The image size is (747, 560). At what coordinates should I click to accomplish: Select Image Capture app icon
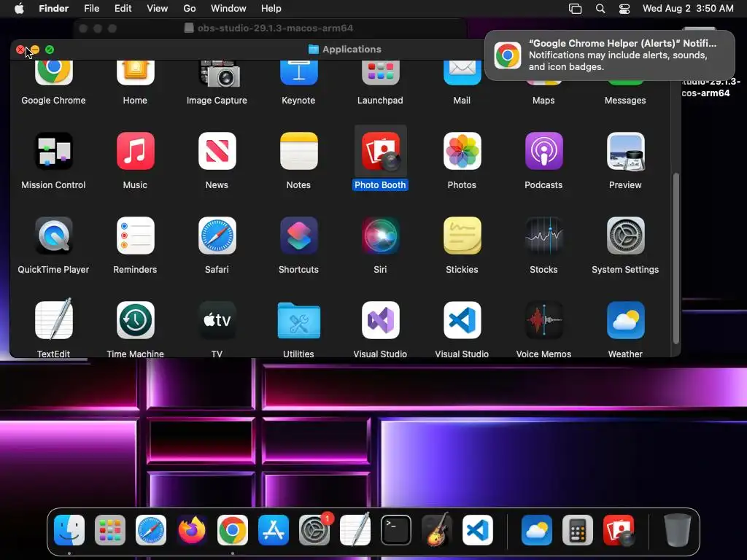219,74
